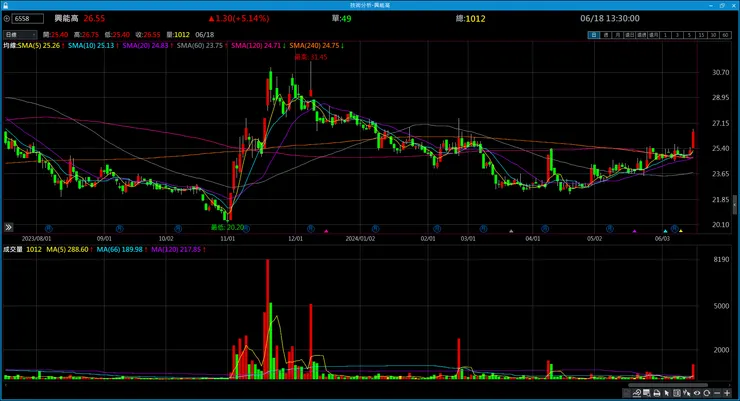Click the horizontal chart scrollbar thumb
This screenshot has width=740, height=401.
[667, 385]
